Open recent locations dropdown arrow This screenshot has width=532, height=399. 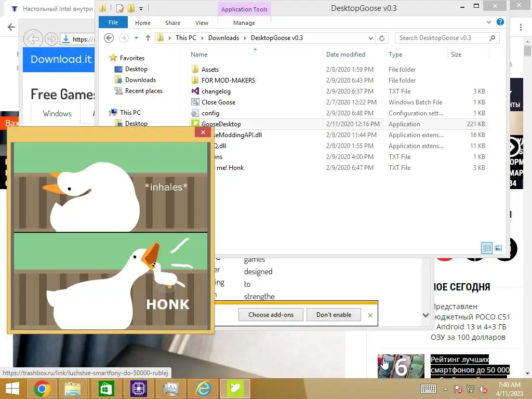[x=136, y=37]
